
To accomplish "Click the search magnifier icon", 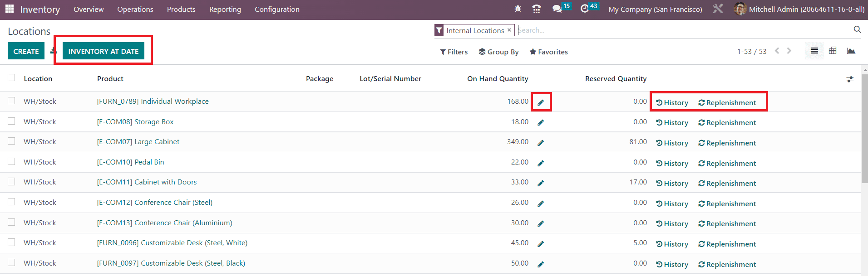I will pyautogui.click(x=857, y=29).
